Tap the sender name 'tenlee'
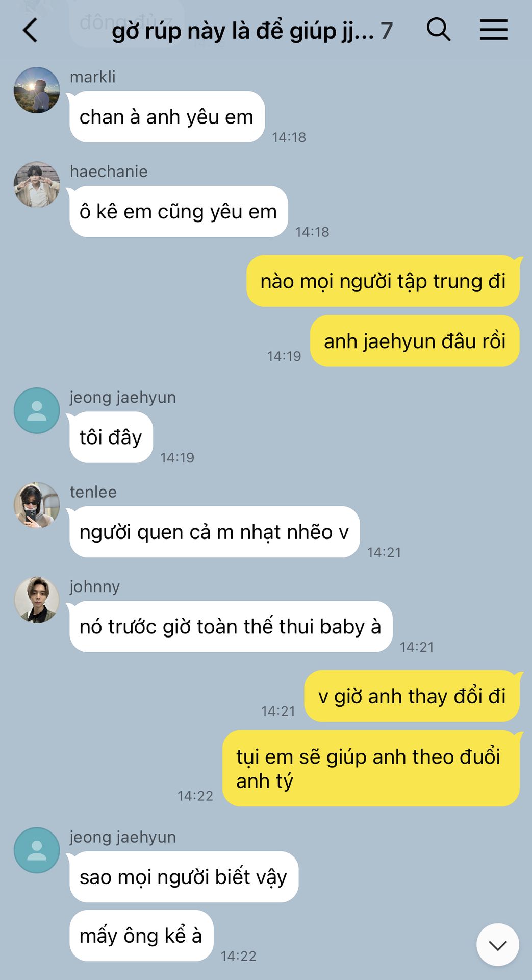 click(x=93, y=492)
